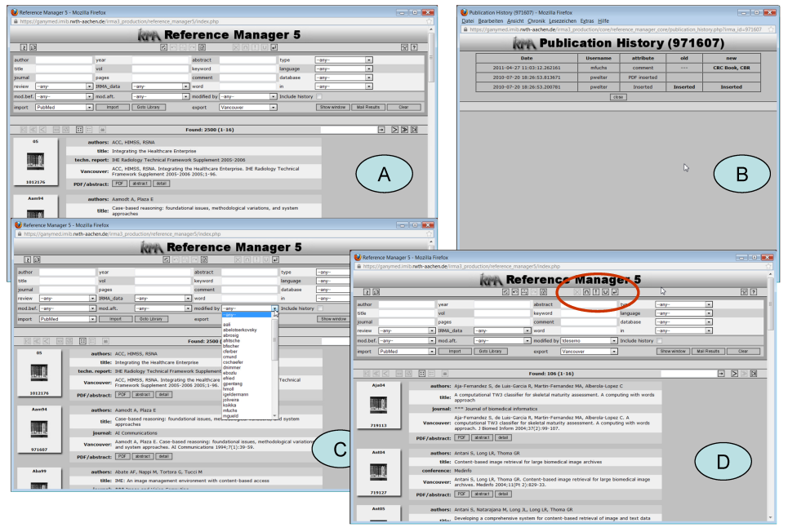Open modified by dropdown showing tdeserno
The image size is (788, 532).
pos(589,340)
